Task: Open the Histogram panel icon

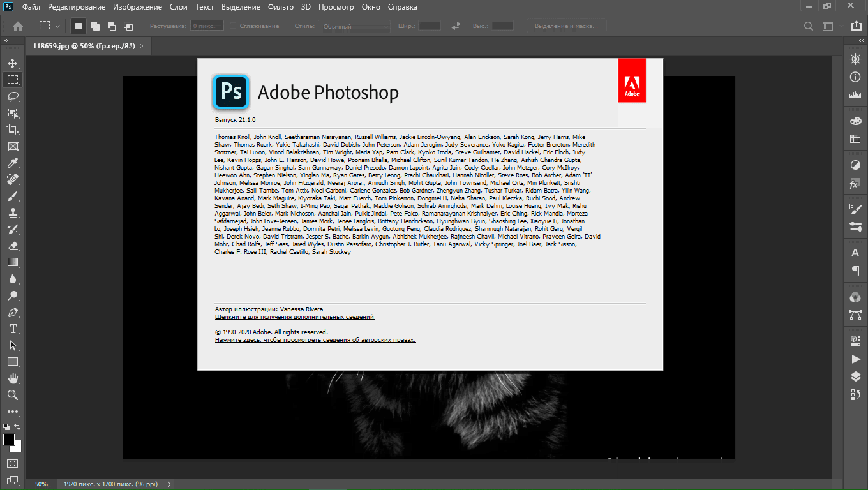Action: click(856, 94)
